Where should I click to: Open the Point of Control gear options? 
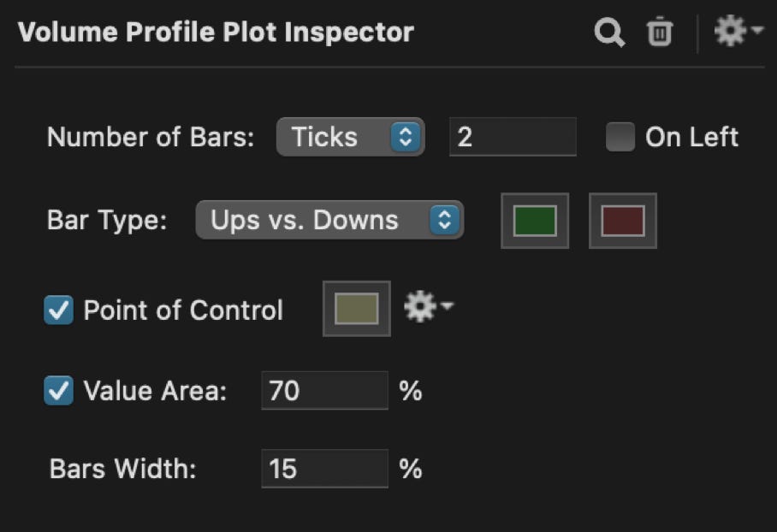pyautogui.click(x=428, y=308)
